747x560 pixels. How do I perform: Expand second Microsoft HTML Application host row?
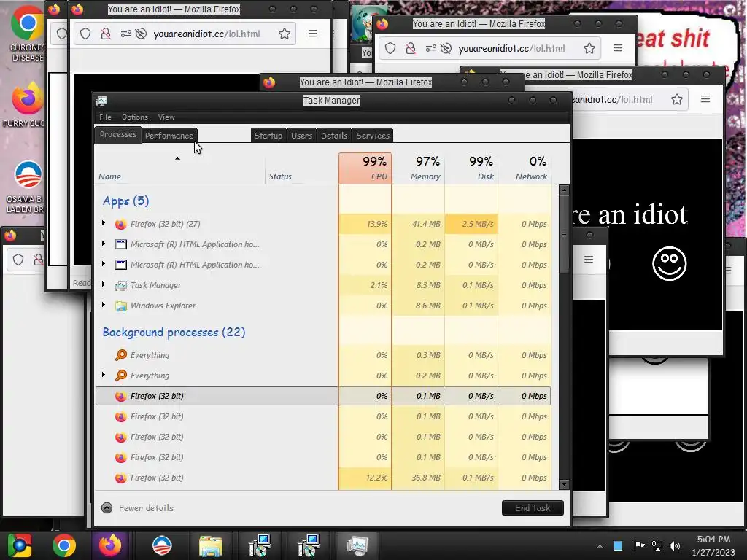point(104,264)
